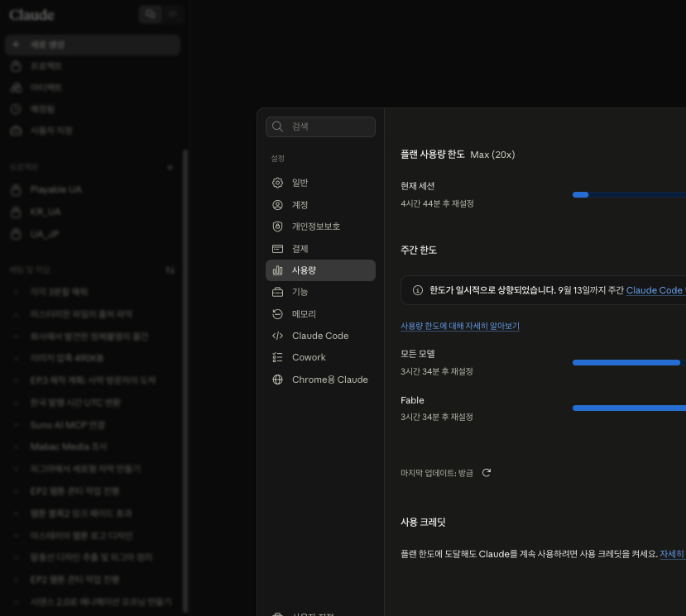Click the new chat button in background sidebar
686x616 pixels.
pyautogui.click(x=93, y=45)
